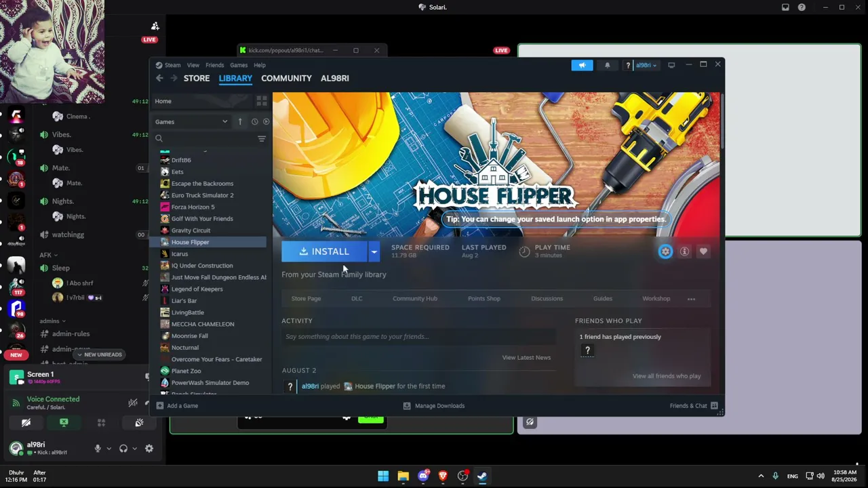Viewport: 868px width, 488px height.
Task: Open Community Hub link
Action: point(415,299)
